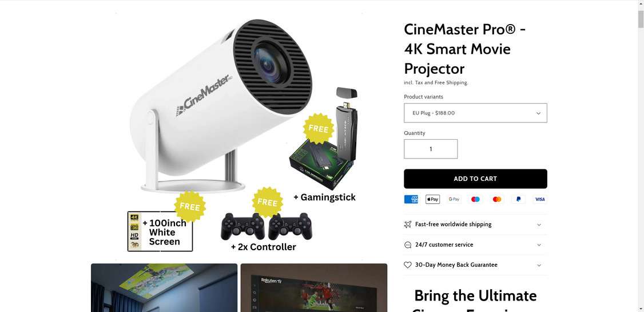Click the Mastercard payment icon
Viewport: 644px width, 312px height.
[497, 199]
